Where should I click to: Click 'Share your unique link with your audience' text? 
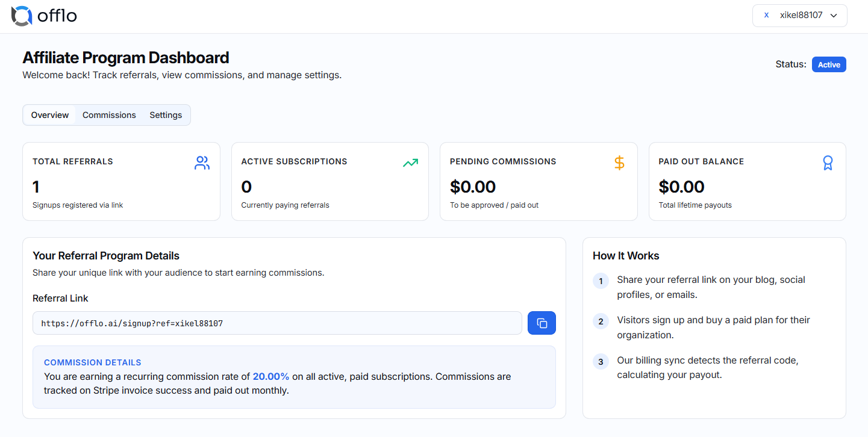tap(178, 273)
